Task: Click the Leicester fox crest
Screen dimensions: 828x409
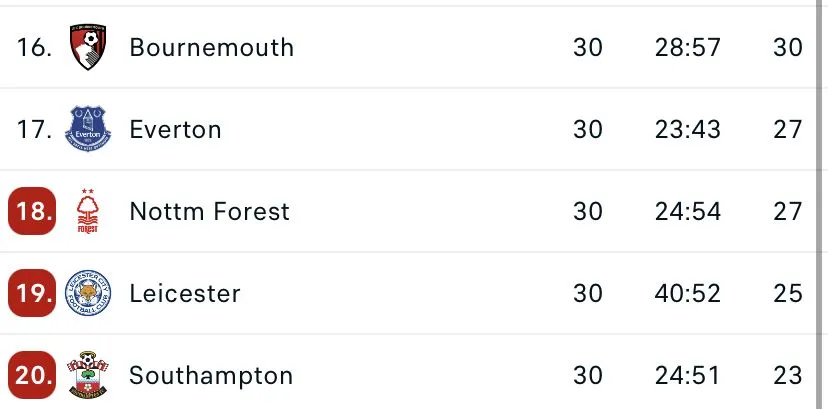Action: 89,293
